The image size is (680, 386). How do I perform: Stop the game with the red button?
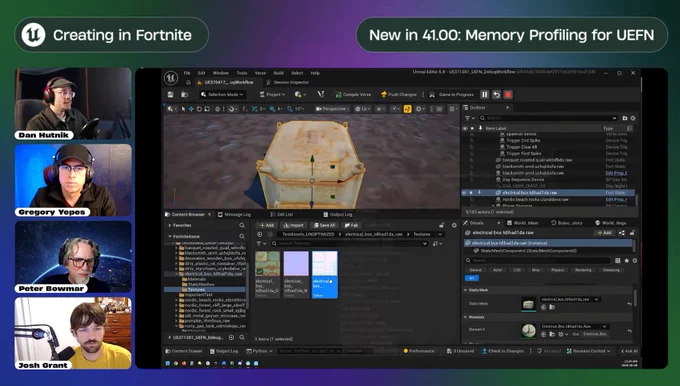[x=508, y=95]
